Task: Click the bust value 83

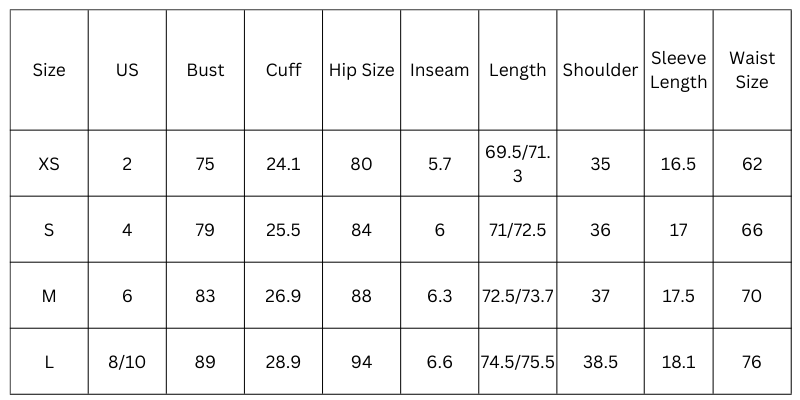Action: 205,296
